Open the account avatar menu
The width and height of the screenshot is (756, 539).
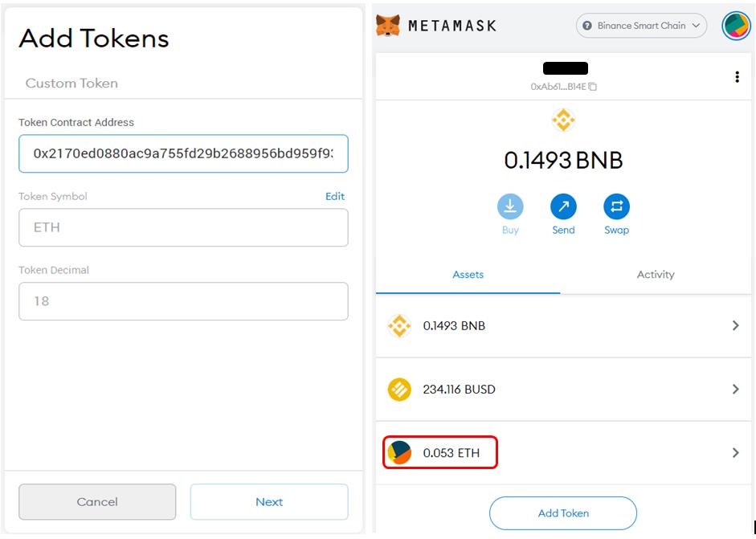tap(736, 26)
